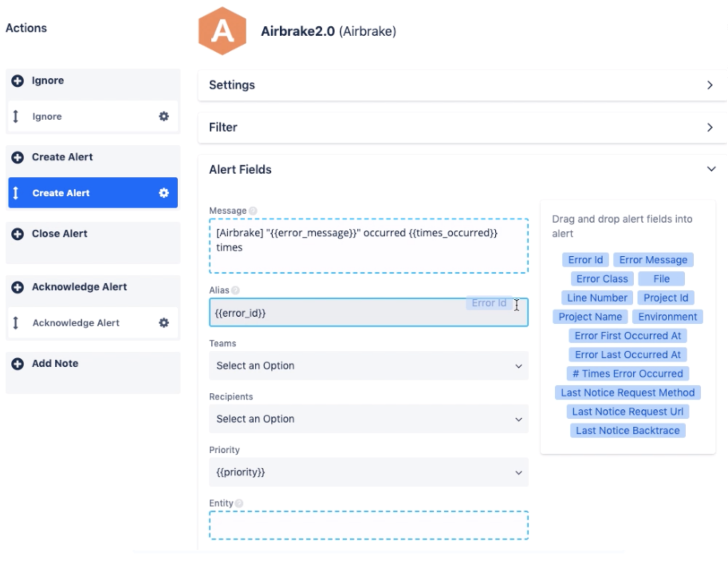Select the highlighted Create Alert action item
Image resolution: width=728 pixels, height=564 pixels.
[x=92, y=193]
